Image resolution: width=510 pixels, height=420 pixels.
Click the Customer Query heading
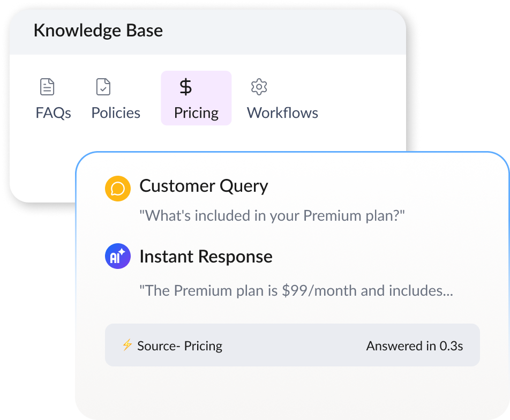[x=204, y=186]
